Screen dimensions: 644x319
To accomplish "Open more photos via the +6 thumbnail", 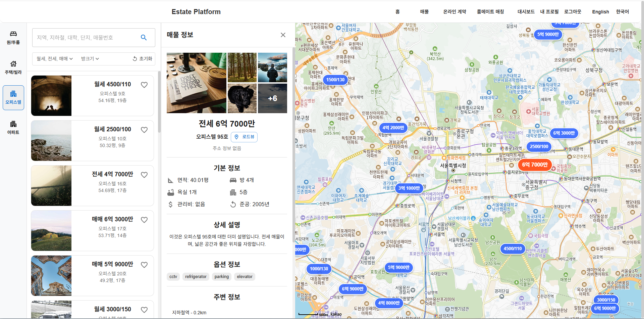I will tap(272, 98).
